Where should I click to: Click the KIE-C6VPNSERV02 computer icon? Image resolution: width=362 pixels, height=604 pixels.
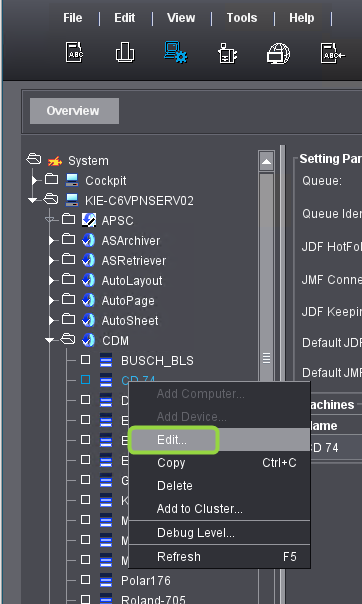72,200
